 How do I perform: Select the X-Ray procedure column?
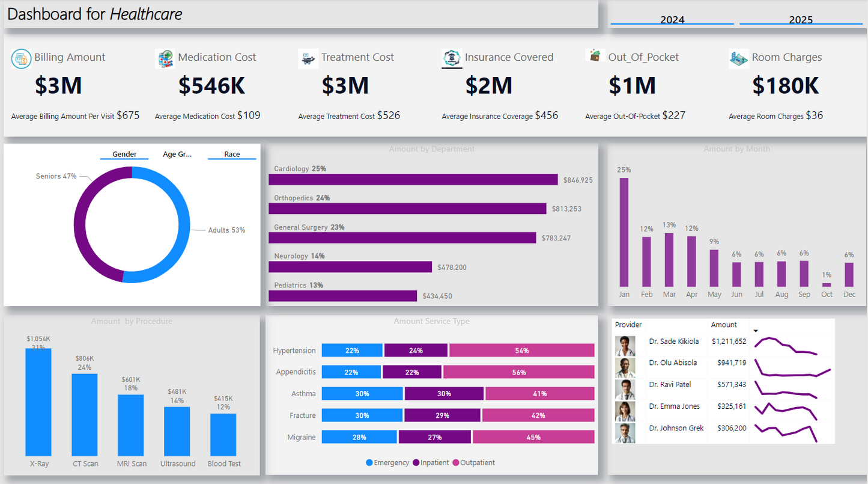pos(38,402)
